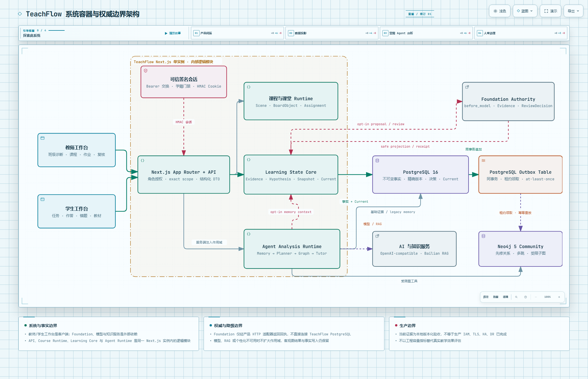Select the 01 产品闭环 scenario tab
The width and height of the screenshot is (588, 379).
coord(237,33)
